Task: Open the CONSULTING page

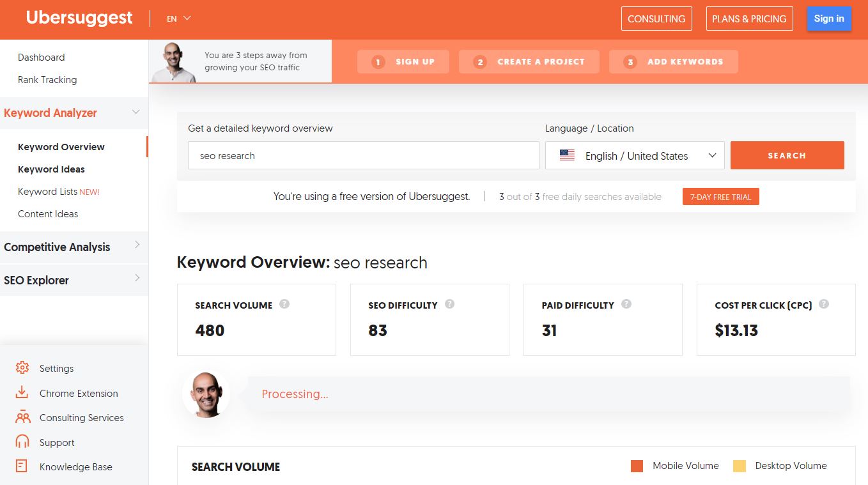Action: click(x=656, y=19)
